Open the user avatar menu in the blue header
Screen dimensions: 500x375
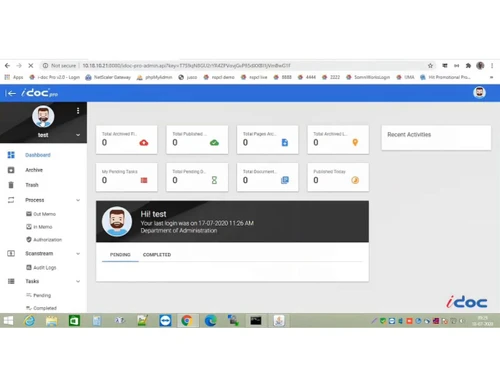[479, 93]
